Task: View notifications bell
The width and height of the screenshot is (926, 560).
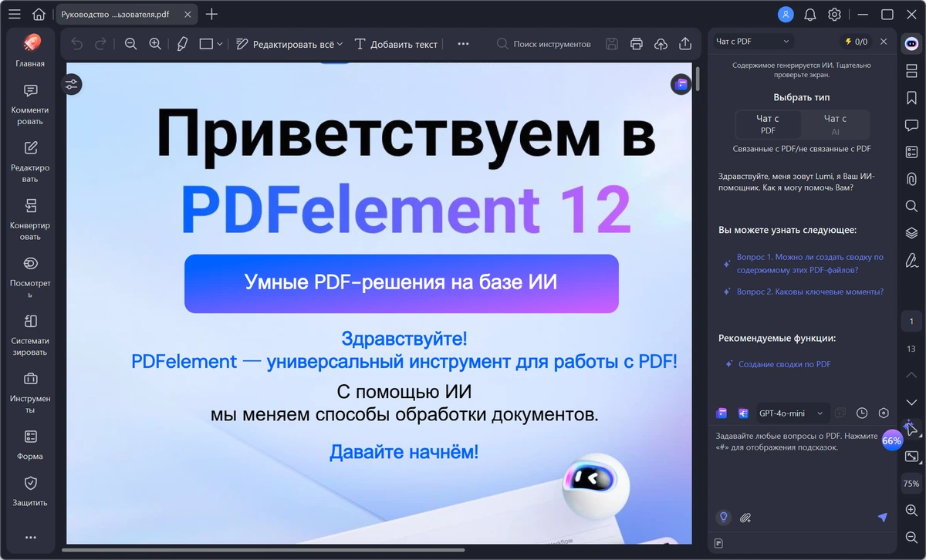Action: 809,14
